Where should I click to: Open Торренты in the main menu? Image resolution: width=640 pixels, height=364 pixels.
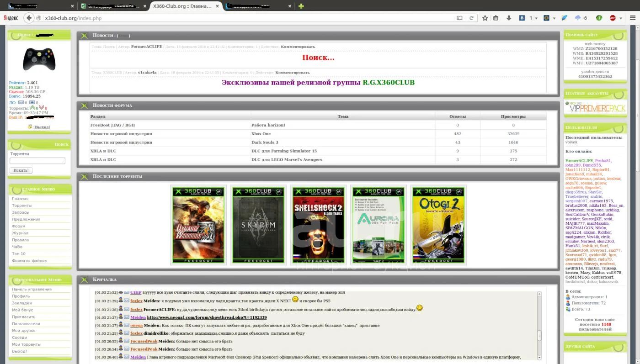(22, 206)
